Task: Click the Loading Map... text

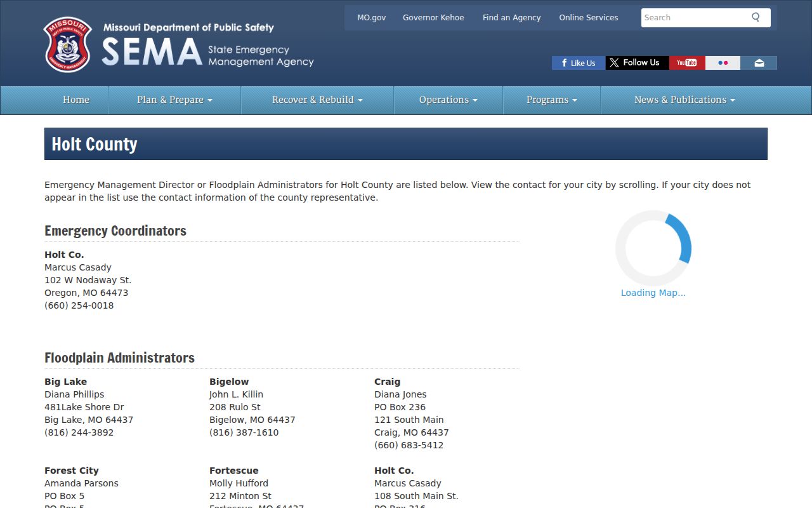Action: tap(653, 293)
